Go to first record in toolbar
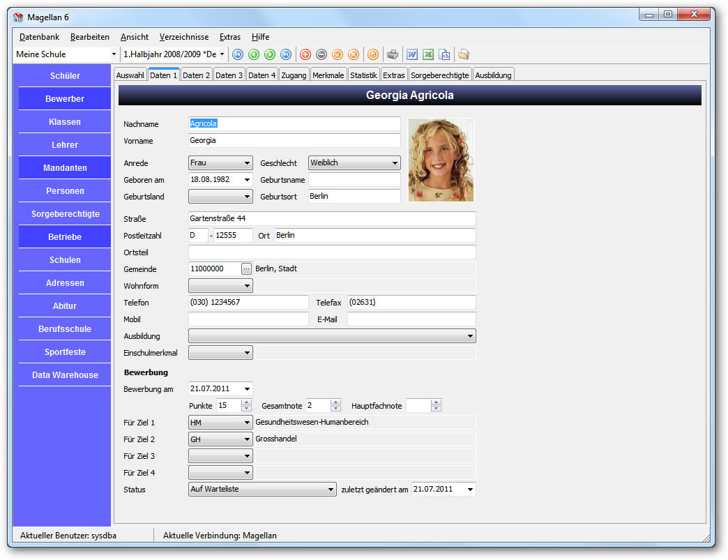Image resolution: width=728 pixels, height=560 pixels. (x=238, y=54)
